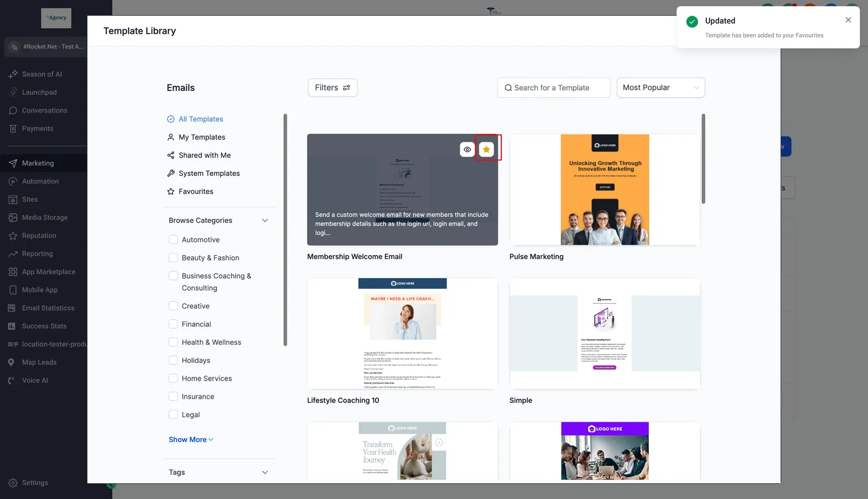Click the Filters button
This screenshot has width=868, height=499.
[x=333, y=88]
